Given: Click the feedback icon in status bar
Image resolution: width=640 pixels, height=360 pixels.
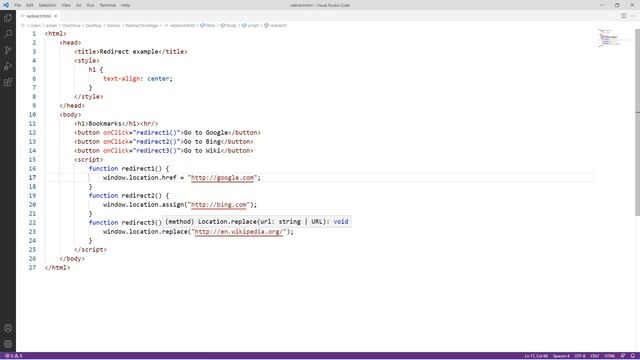Looking at the screenshot, I should coord(623,356).
